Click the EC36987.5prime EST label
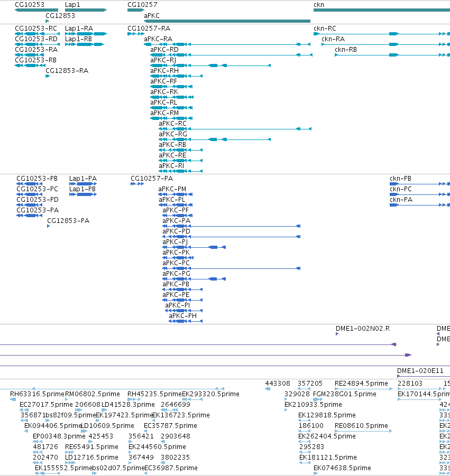The width and height of the screenshot is (450, 476). pos(171,468)
